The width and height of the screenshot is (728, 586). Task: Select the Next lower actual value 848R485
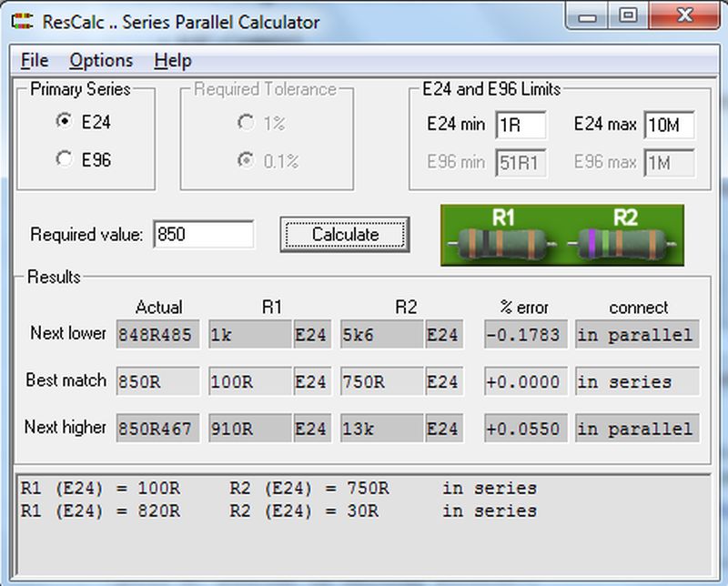point(157,334)
